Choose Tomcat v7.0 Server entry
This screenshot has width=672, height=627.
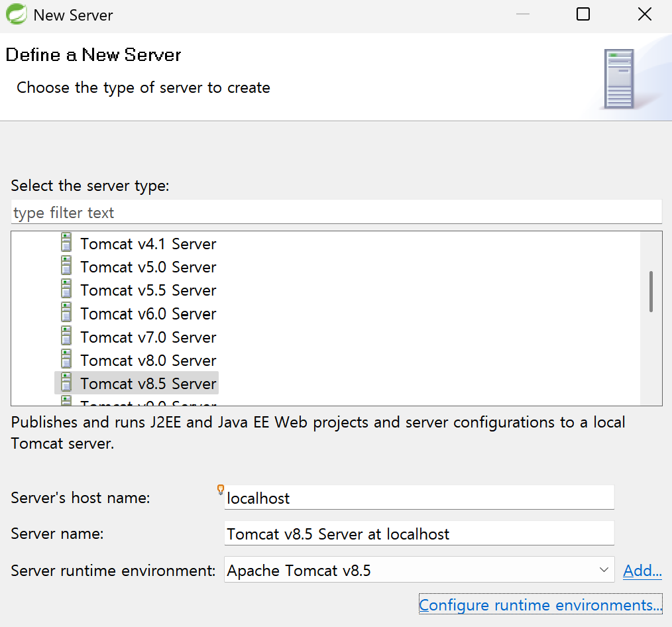click(x=148, y=337)
